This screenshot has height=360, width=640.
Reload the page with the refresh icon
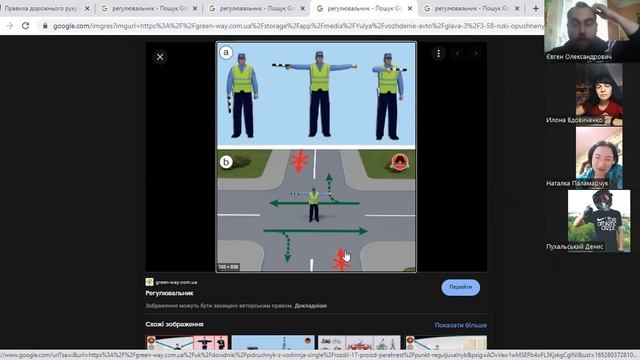25,26
